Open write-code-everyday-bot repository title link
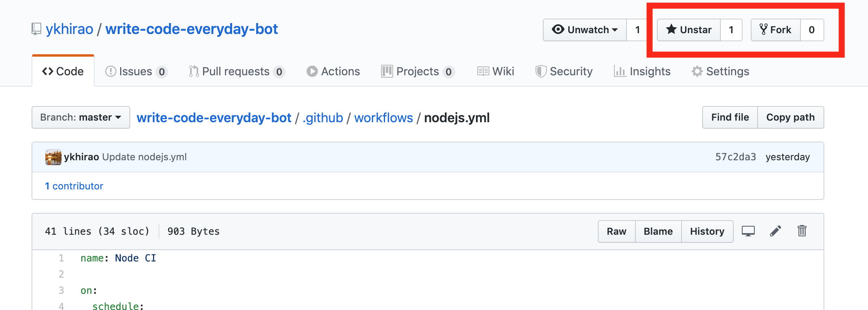868x310 pixels. pos(192,29)
